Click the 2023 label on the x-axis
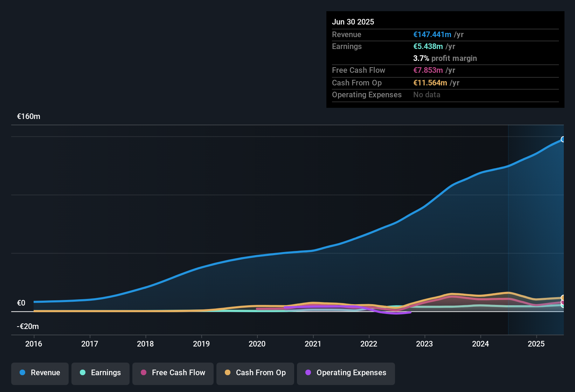This screenshot has width=575, height=392. (x=424, y=344)
